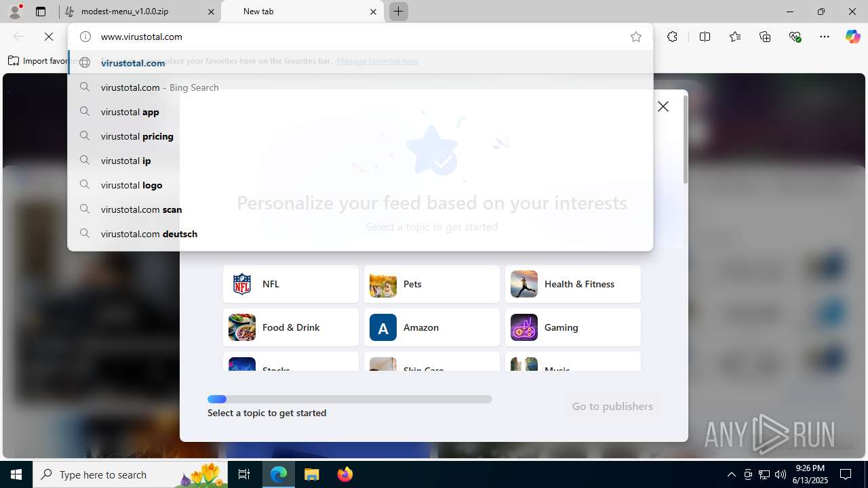Select virustotal.com - Bing Search suggestion

click(x=361, y=87)
